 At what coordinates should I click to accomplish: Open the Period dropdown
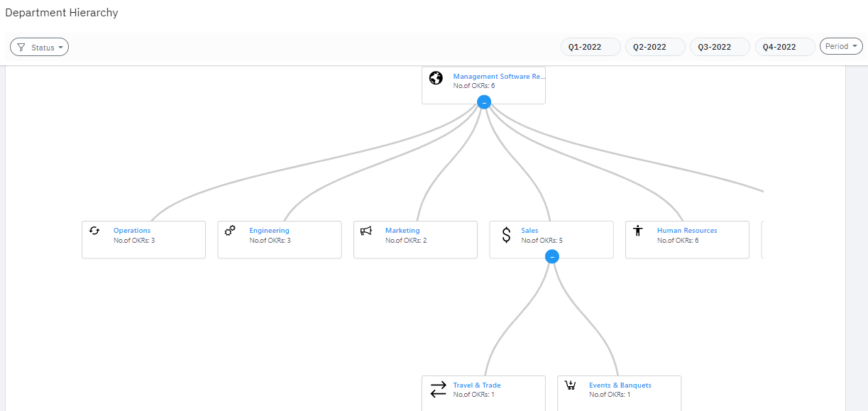(x=840, y=45)
